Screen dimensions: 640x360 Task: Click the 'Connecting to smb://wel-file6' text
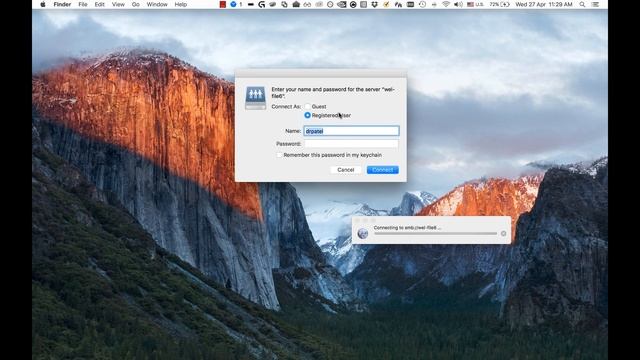(x=407, y=228)
